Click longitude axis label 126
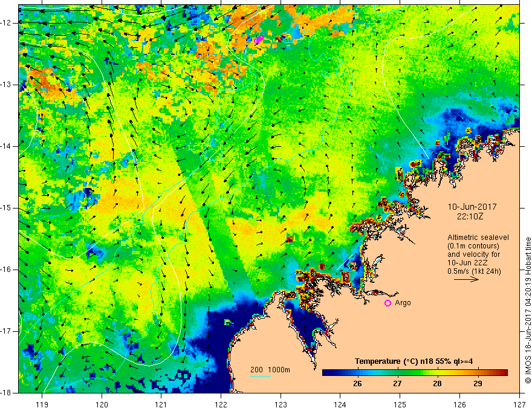Screen dimensions: 532x411 [x=459, y=404]
